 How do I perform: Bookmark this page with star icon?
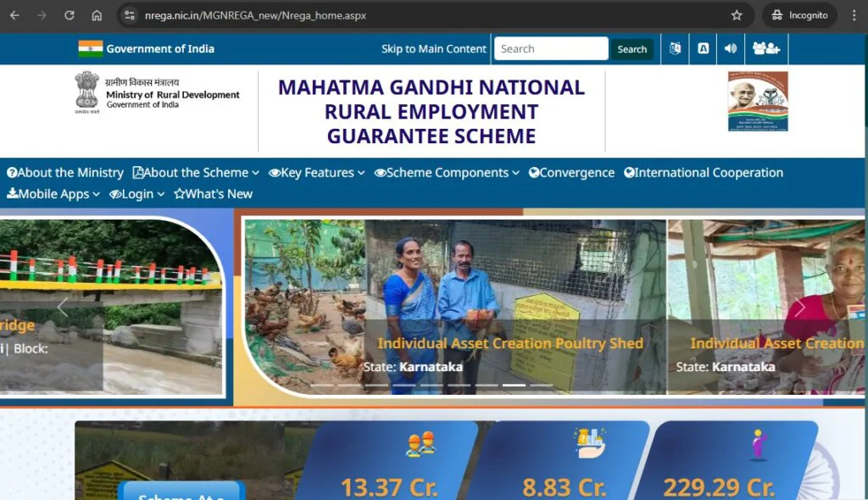(737, 15)
